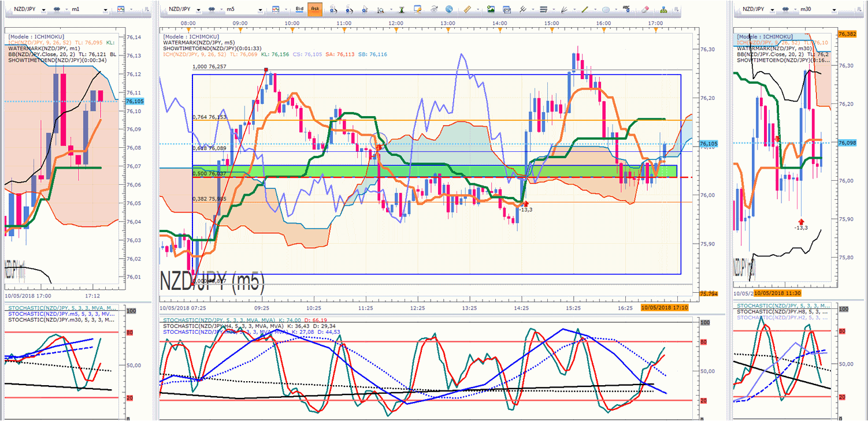
Task: Click the blue globe icon
Action: tap(449, 9)
